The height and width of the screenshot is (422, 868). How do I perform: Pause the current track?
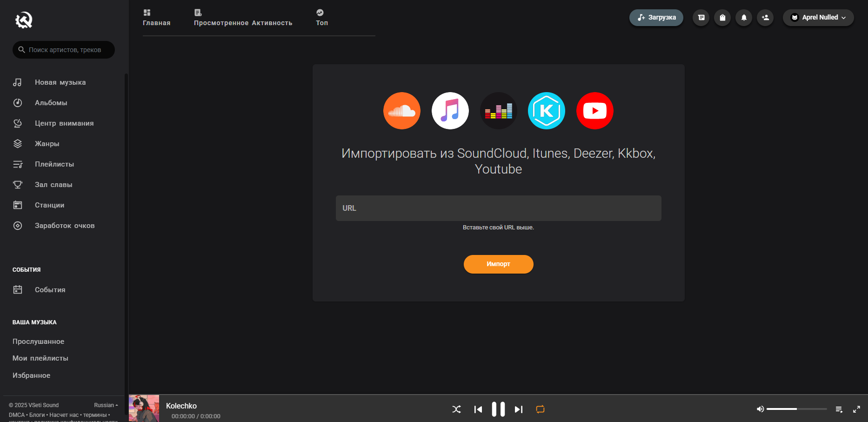498,409
